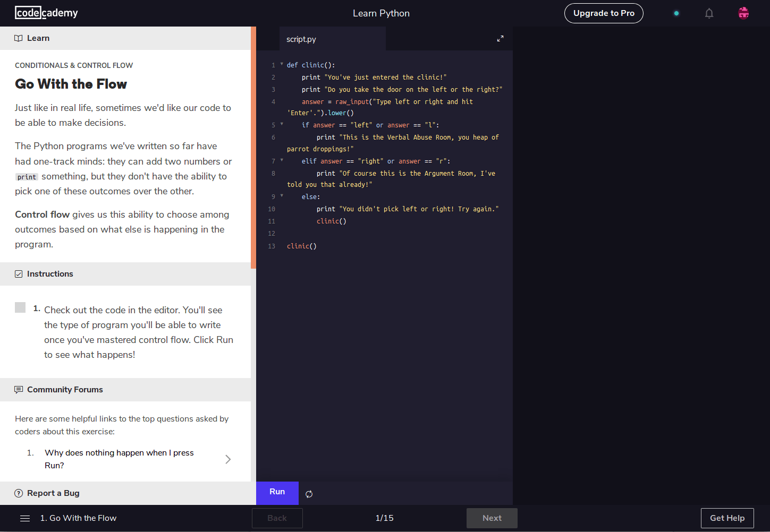Click the Community Forums chat icon
The image size is (770, 532).
coord(19,390)
